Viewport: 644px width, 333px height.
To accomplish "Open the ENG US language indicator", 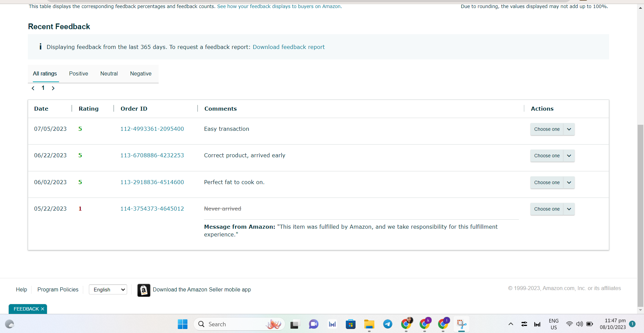I will [554, 324].
